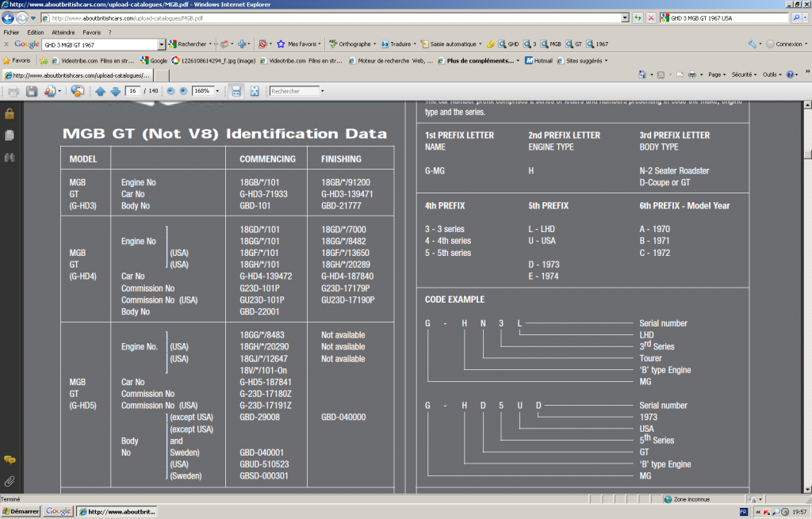The image size is (812, 519).
Task: Open the PDF zoom level dropdown
Action: tap(217, 91)
